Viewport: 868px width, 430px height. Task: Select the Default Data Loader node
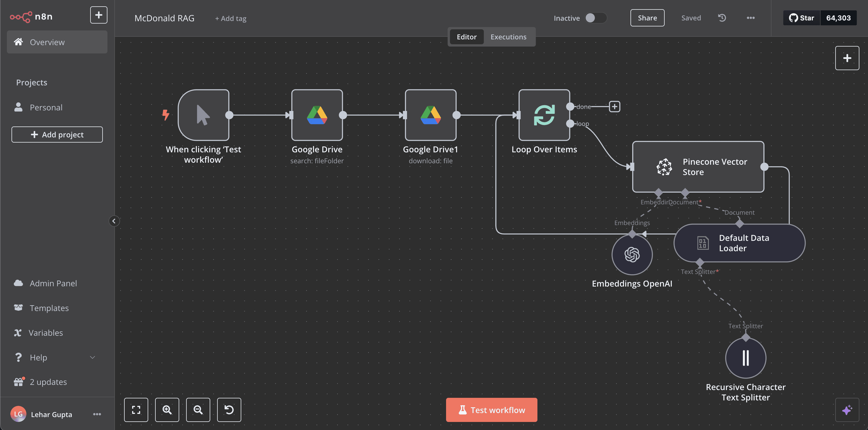coord(739,243)
